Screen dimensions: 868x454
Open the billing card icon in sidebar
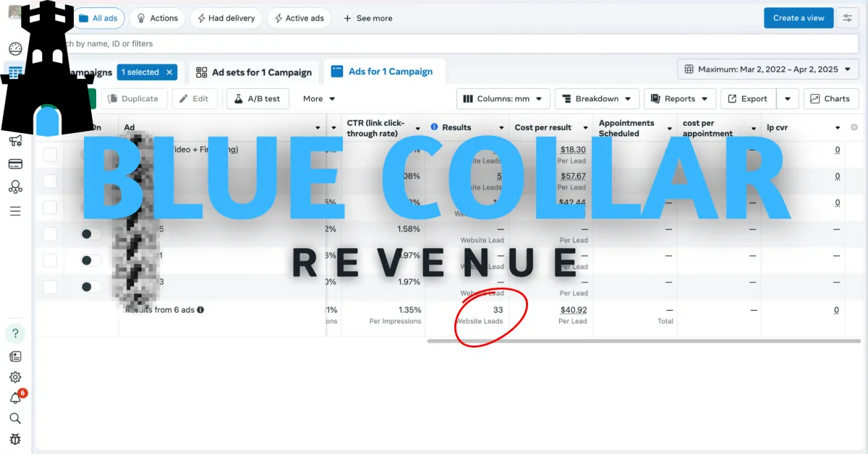(15, 164)
